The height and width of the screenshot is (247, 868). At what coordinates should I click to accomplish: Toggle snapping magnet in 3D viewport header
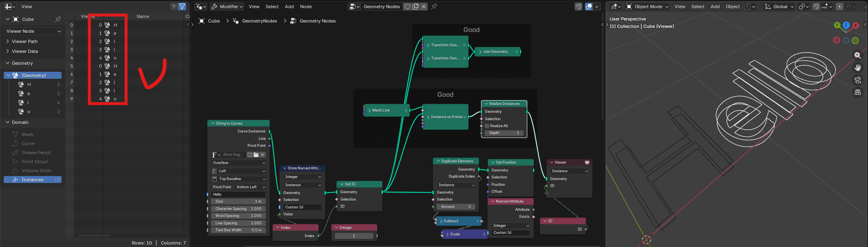pyautogui.click(x=816, y=7)
